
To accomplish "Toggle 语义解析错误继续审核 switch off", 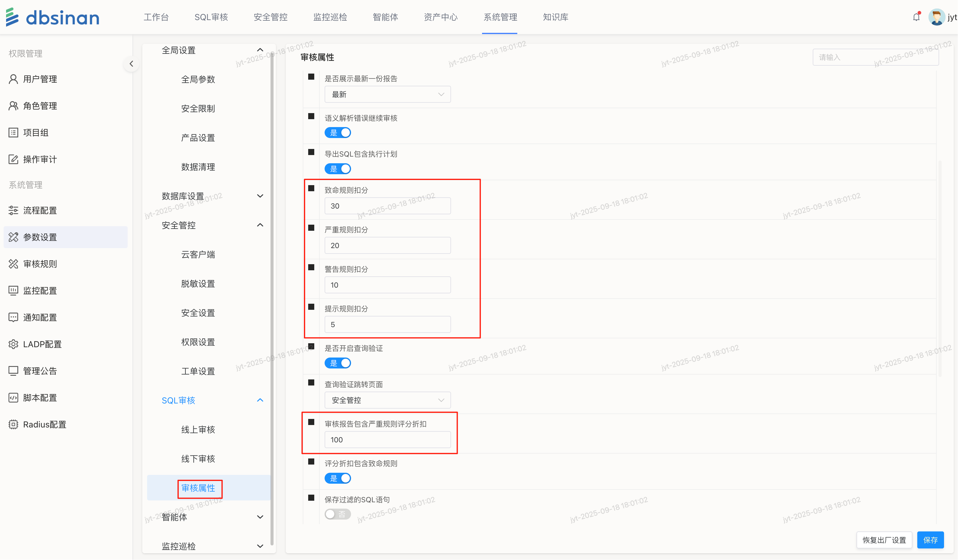I will (x=338, y=133).
